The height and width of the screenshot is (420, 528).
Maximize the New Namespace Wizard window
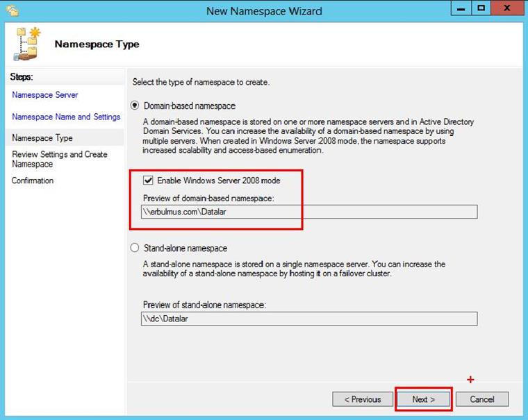[x=481, y=8]
